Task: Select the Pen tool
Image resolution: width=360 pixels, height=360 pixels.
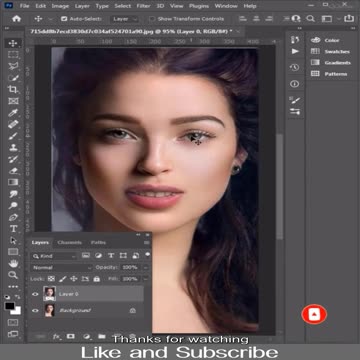Action: (13, 217)
